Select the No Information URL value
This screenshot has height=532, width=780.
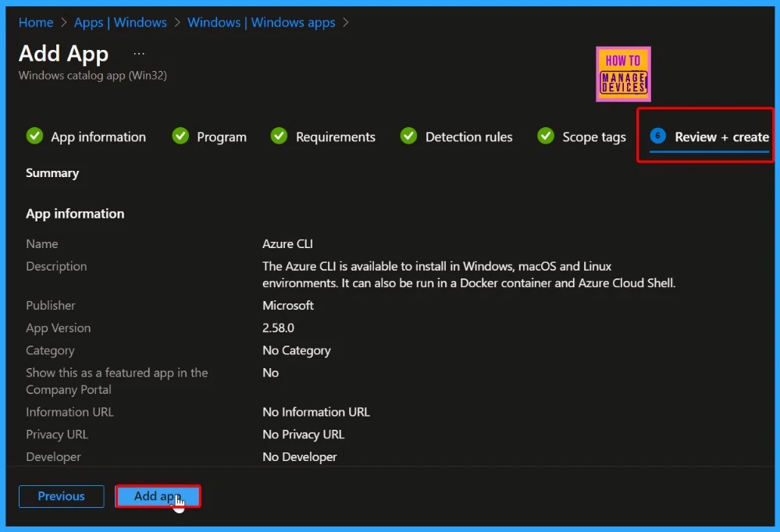point(316,412)
